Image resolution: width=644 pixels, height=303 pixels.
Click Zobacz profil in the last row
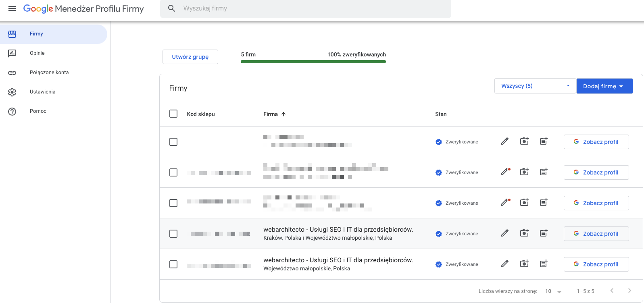point(596,264)
